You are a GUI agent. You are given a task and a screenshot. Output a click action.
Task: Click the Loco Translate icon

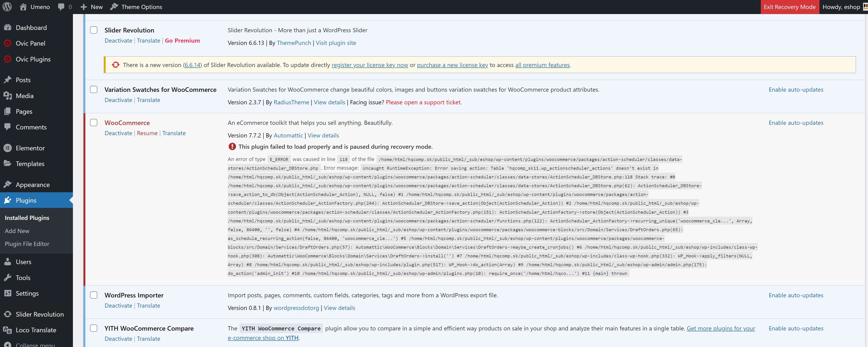click(8, 330)
